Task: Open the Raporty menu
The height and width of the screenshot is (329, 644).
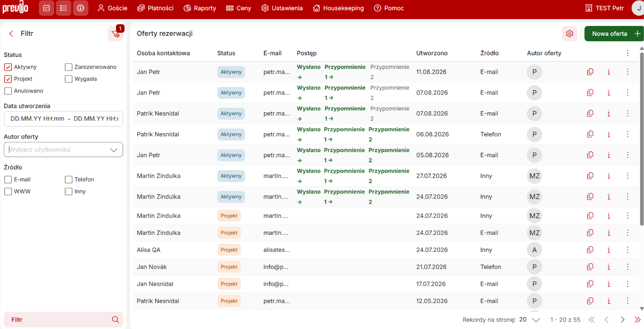Action: (200, 8)
